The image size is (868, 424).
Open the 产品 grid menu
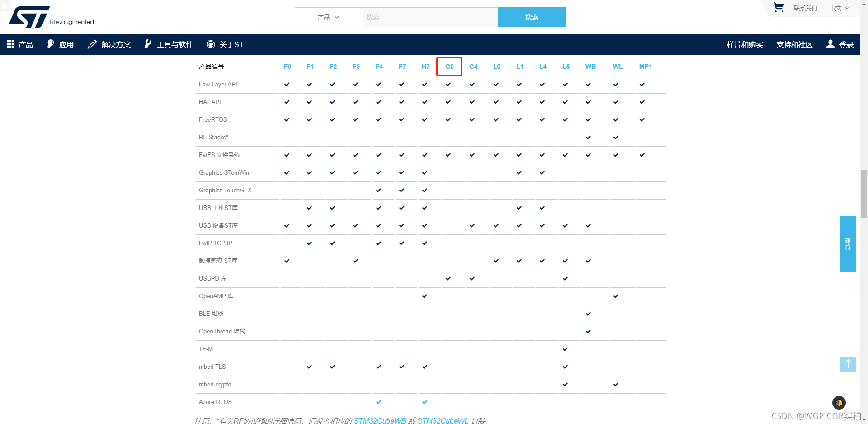point(20,44)
